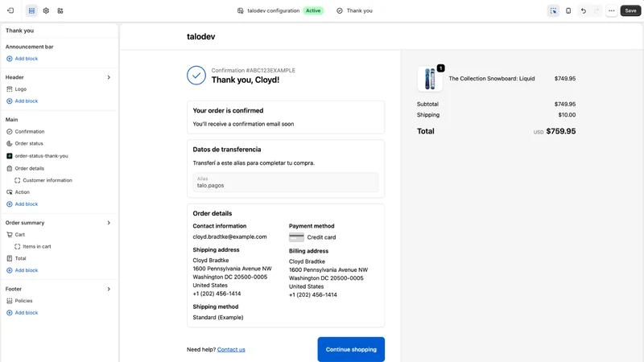Expand the Order summary section chevron
The width and height of the screenshot is (644, 362).
[109, 223]
